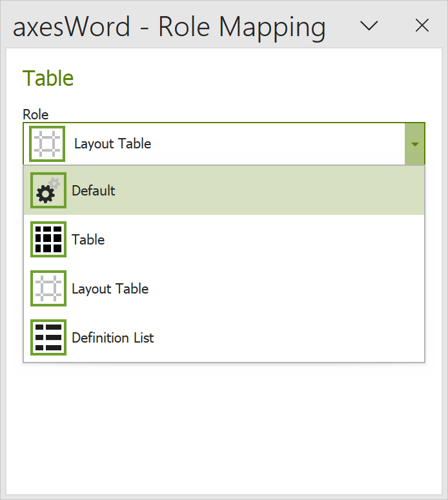Choose the Definition List role
This screenshot has height=500, width=448.
pyautogui.click(x=224, y=337)
